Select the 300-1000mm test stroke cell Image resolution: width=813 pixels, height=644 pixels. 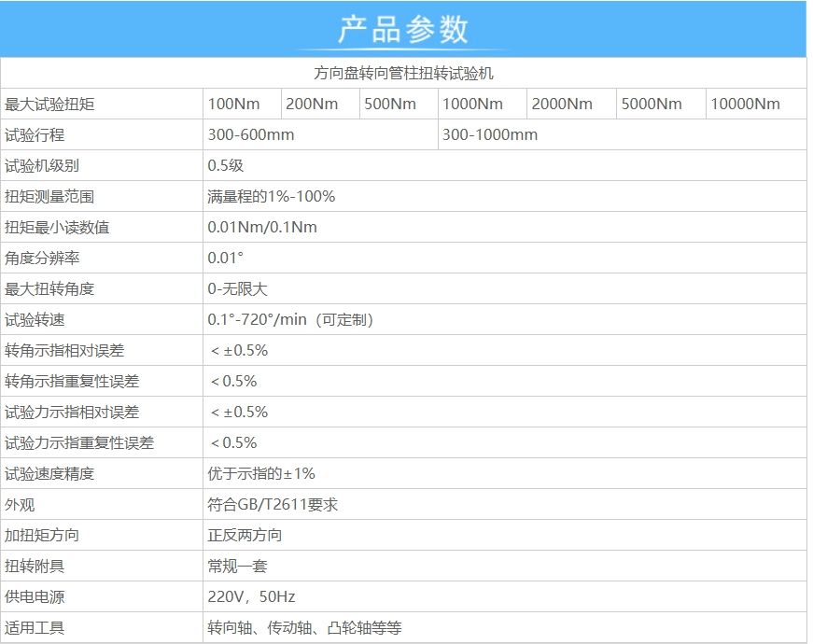pyautogui.click(x=490, y=134)
